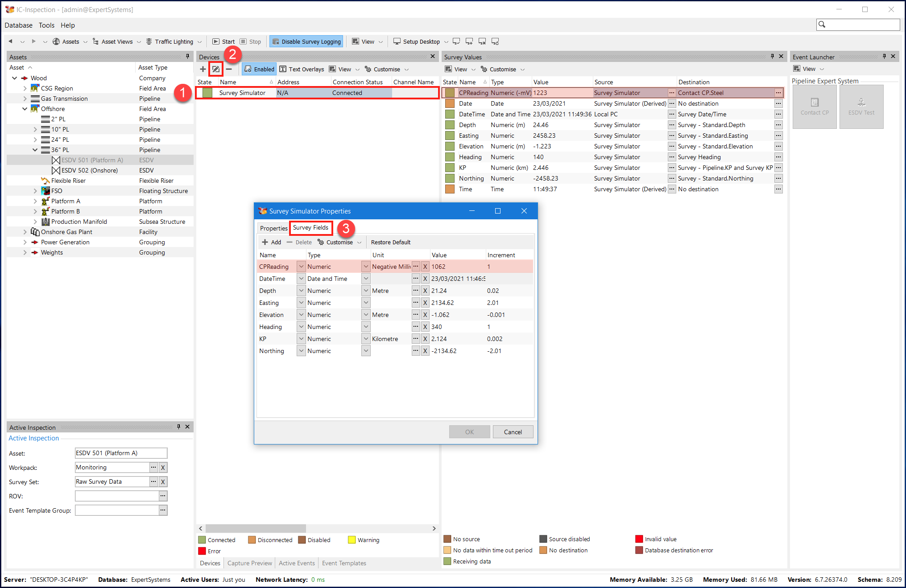Click the remove device minus icon
The height and width of the screenshot is (588, 906).
pyautogui.click(x=229, y=69)
